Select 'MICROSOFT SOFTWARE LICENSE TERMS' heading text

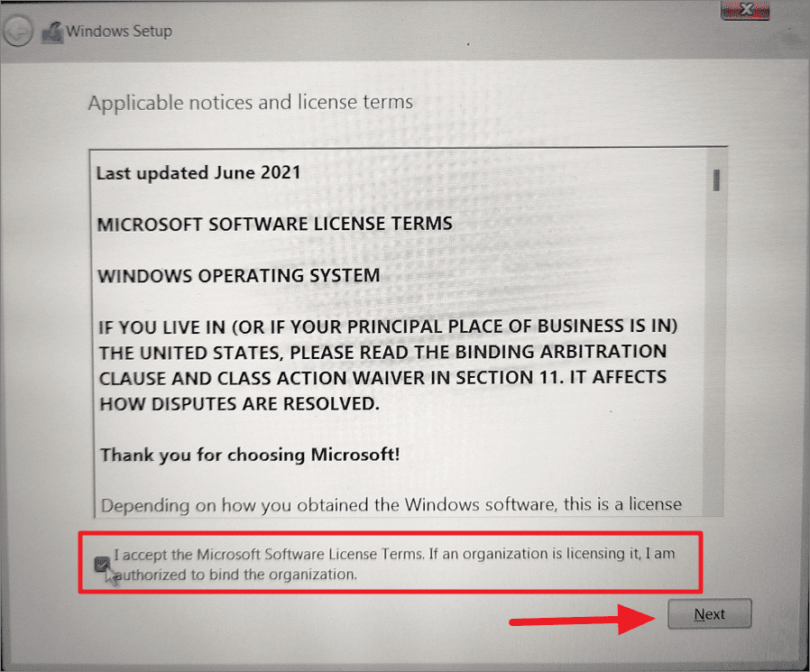(275, 224)
